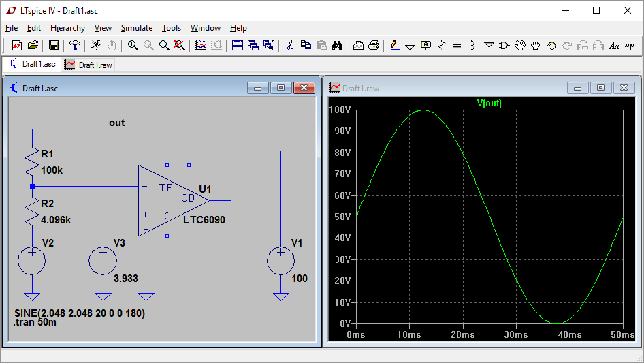The image size is (644, 363).
Task: Open the Component (AND gate) chooser
Action: click(x=504, y=45)
